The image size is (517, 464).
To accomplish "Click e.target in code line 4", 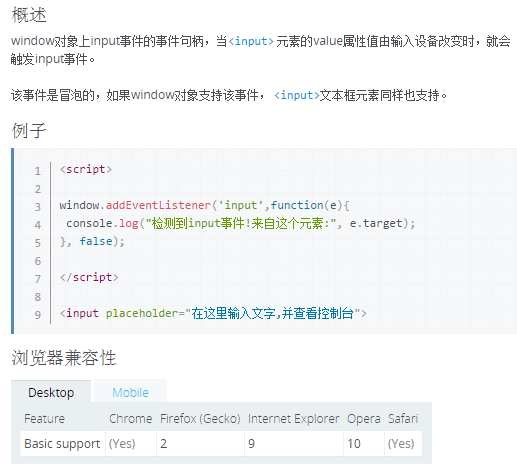I will (376, 223).
